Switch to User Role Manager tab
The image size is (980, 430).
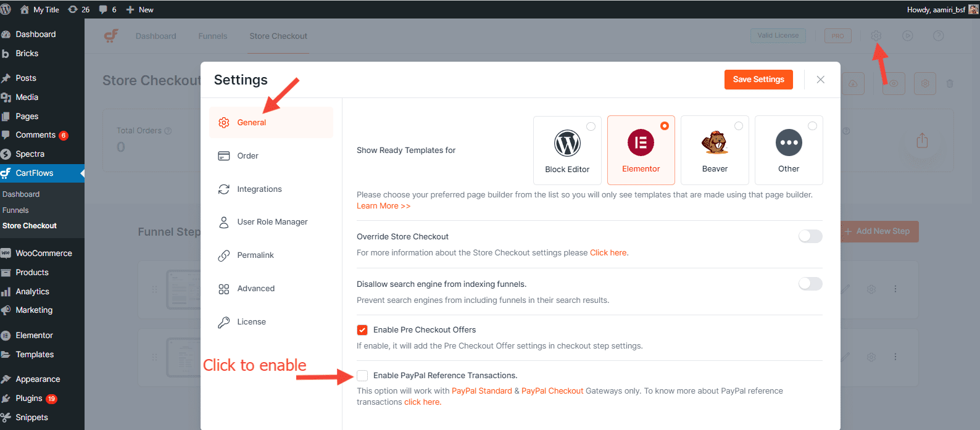[272, 222]
